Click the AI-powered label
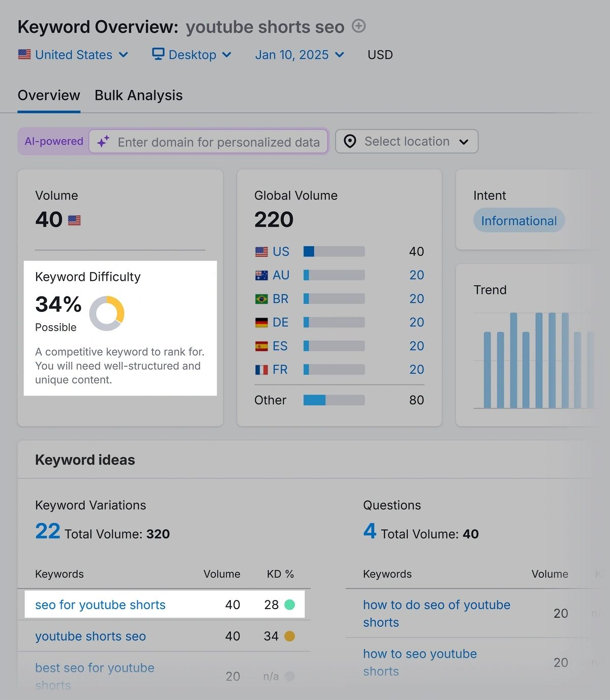 point(54,141)
